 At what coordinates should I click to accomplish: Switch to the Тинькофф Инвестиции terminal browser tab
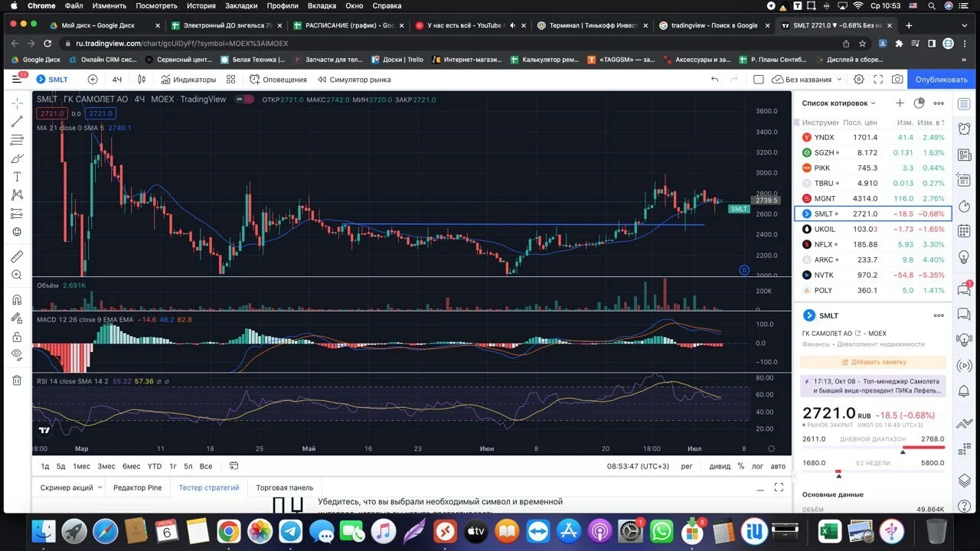(x=591, y=25)
